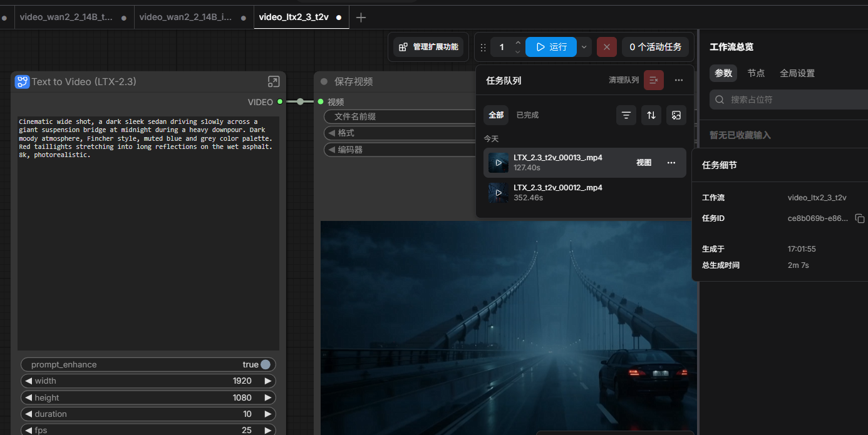Select the LTX_2.3_t2v_00012_.mp4 file name
This screenshot has height=435, width=868.
558,188
